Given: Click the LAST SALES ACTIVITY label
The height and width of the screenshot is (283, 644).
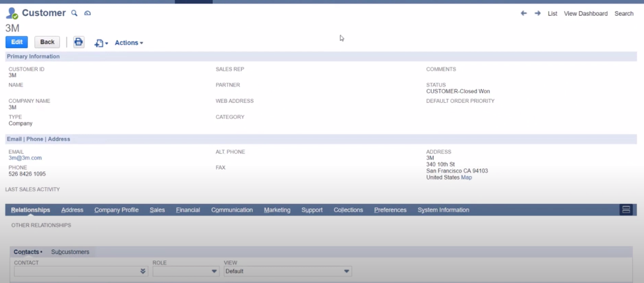Looking at the screenshot, I should pos(32,189).
